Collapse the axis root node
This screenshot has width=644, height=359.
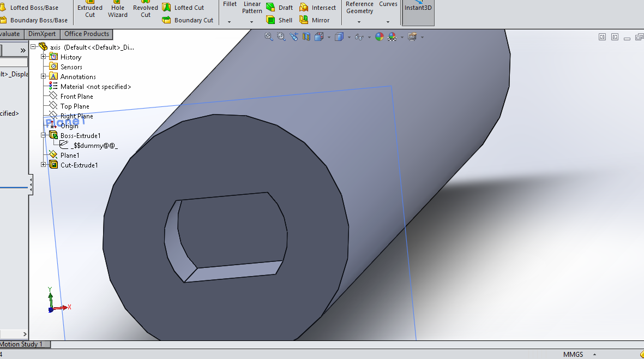33,47
